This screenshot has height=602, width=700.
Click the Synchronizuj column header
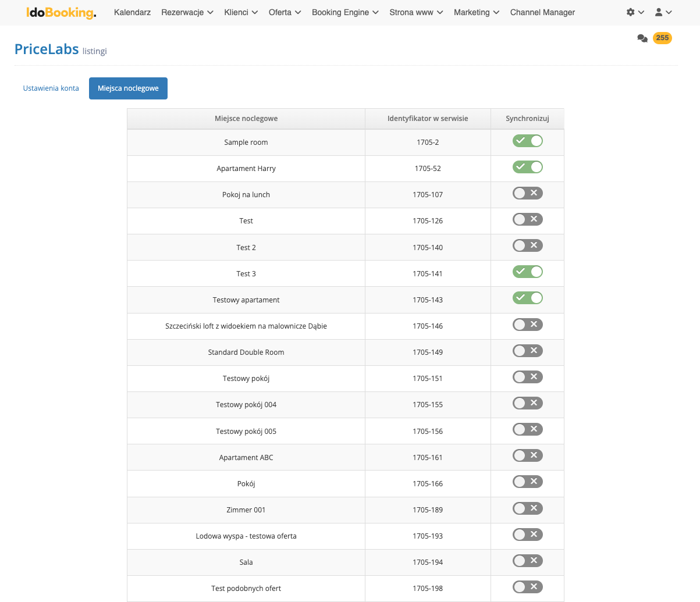[x=527, y=119]
